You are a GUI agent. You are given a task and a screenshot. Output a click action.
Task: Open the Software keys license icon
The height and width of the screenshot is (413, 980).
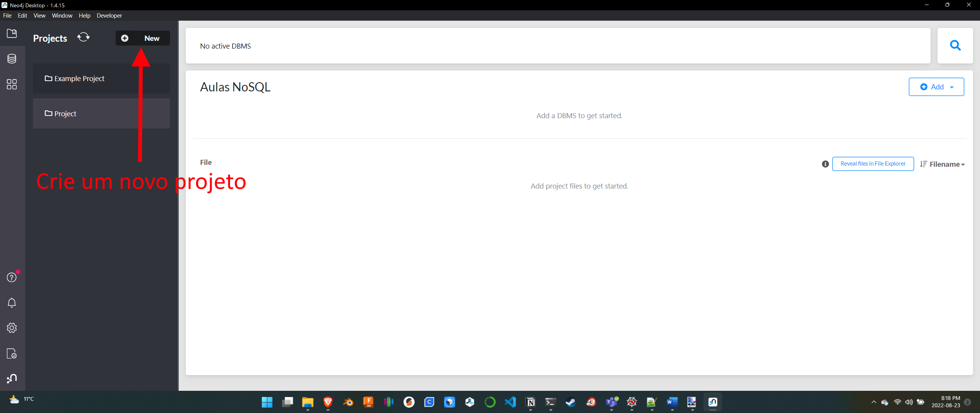pos(12,353)
